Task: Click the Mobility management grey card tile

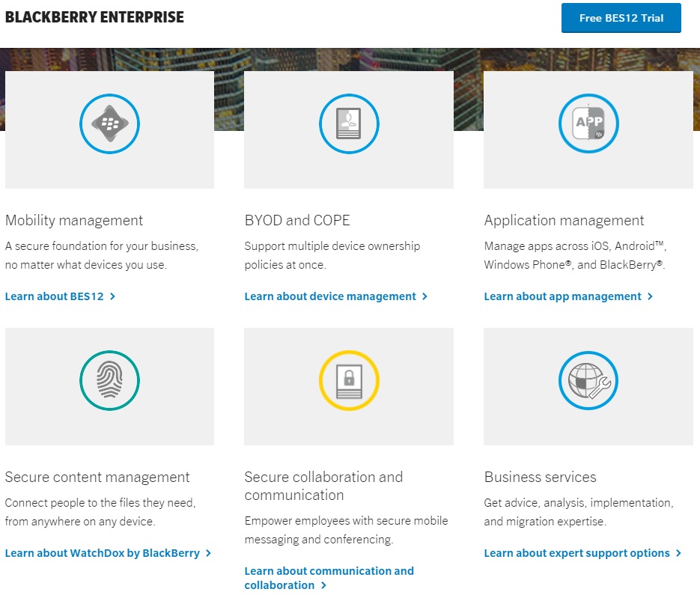Action: pyautogui.click(x=110, y=129)
